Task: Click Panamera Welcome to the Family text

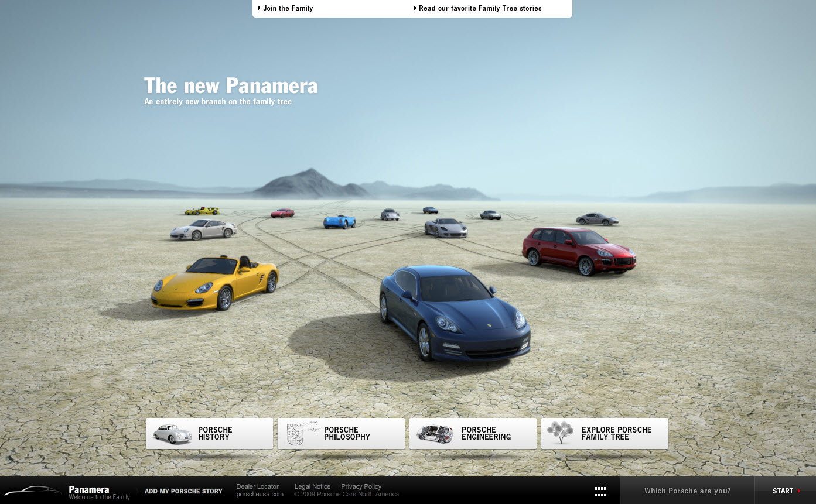Action: [x=99, y=492]
